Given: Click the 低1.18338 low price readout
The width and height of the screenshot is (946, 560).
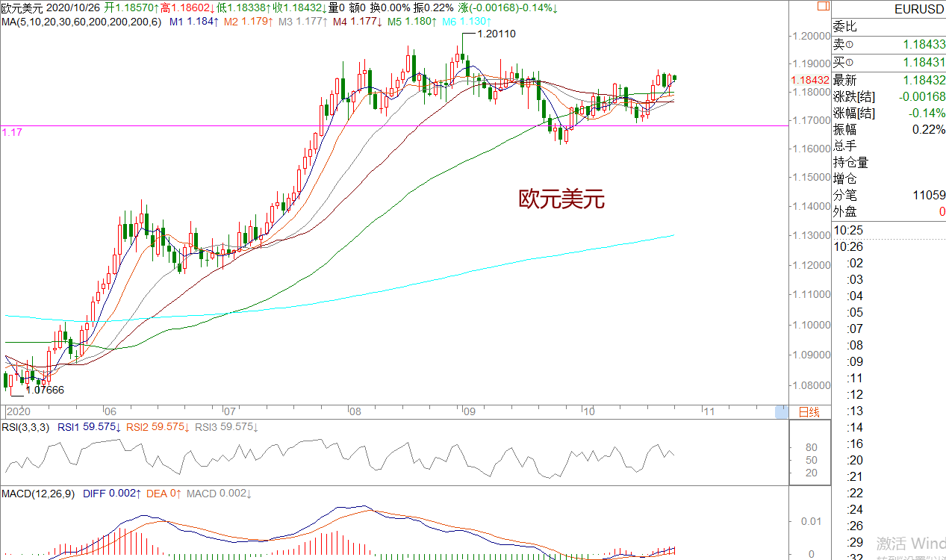Looking at the screenshot, I should [243, 8].
